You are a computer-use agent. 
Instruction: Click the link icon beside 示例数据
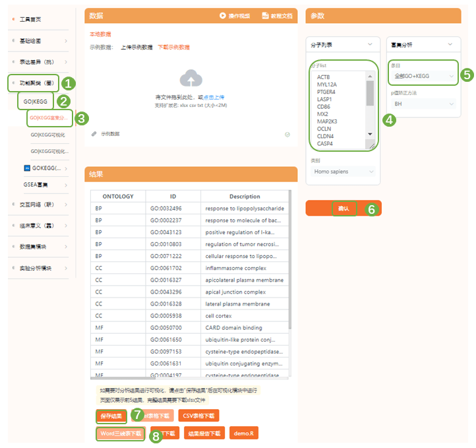94,133
